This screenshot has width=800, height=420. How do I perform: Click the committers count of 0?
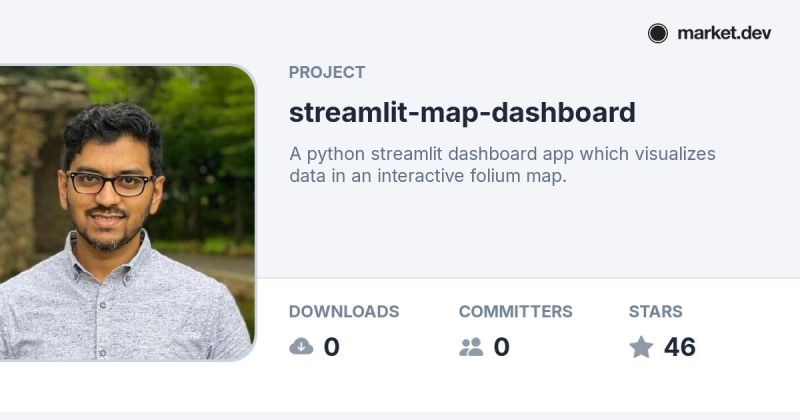pos(502,347)
